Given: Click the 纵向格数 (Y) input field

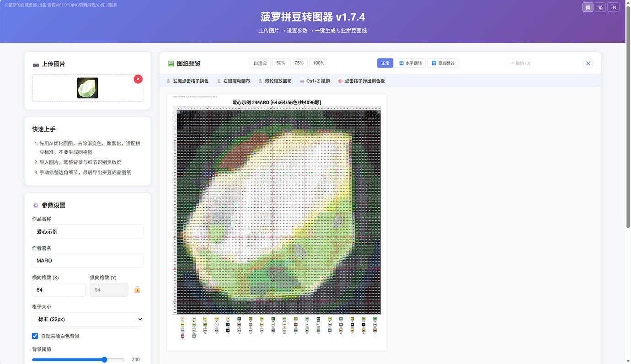Looking at the screenshot, I should (x=109, y=290).
